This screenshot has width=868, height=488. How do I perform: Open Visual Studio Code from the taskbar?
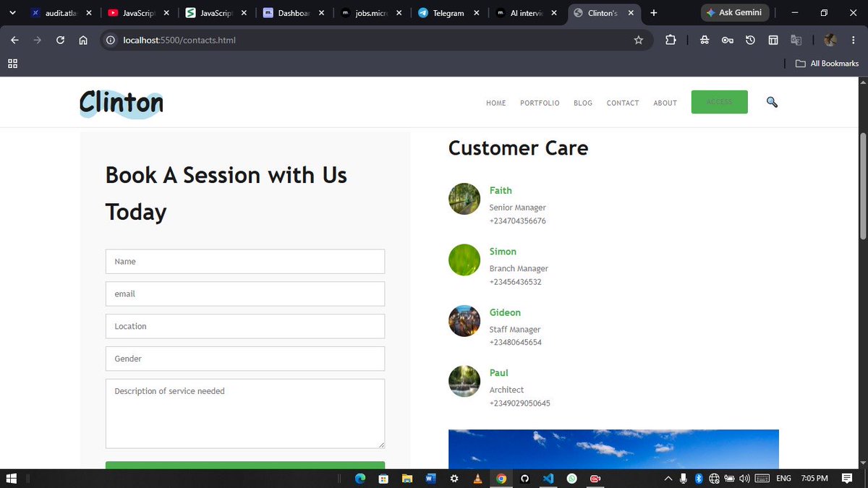tap(548, 479)
